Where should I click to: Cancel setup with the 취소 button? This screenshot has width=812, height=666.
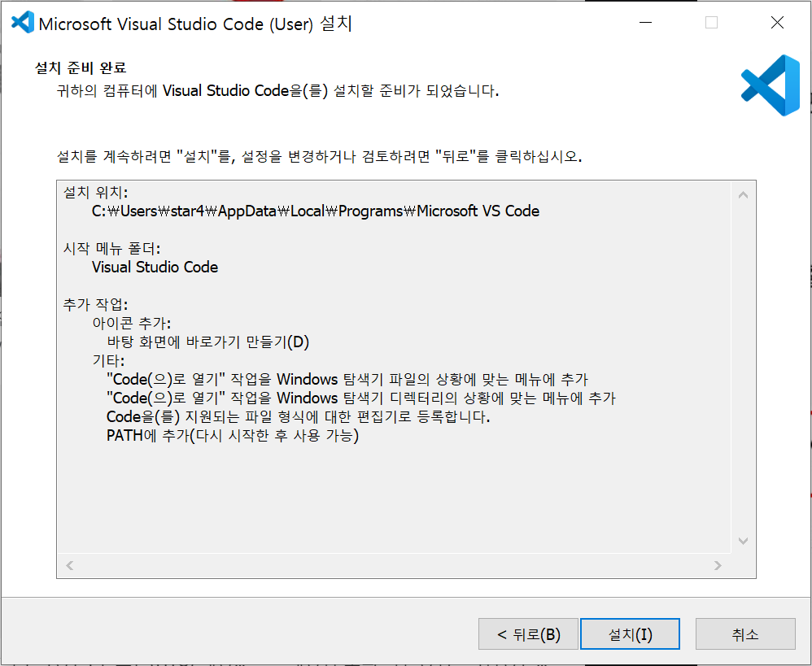click(x=745, y=633)
